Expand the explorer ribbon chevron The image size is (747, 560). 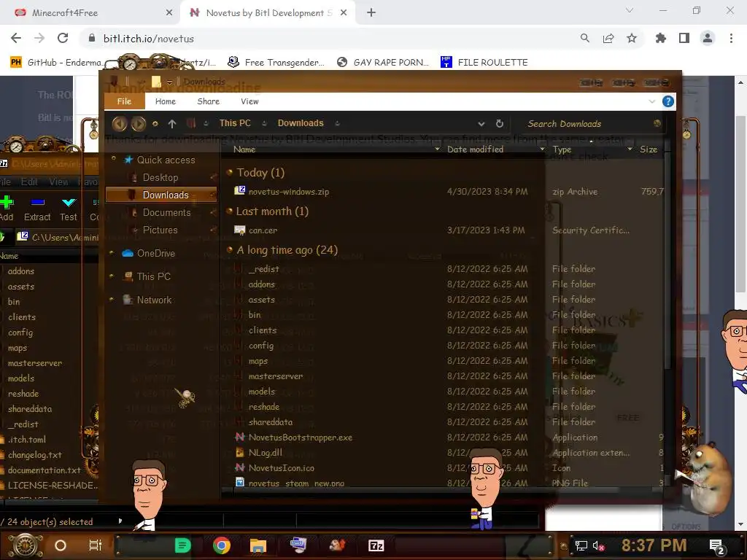click(651, 101)
